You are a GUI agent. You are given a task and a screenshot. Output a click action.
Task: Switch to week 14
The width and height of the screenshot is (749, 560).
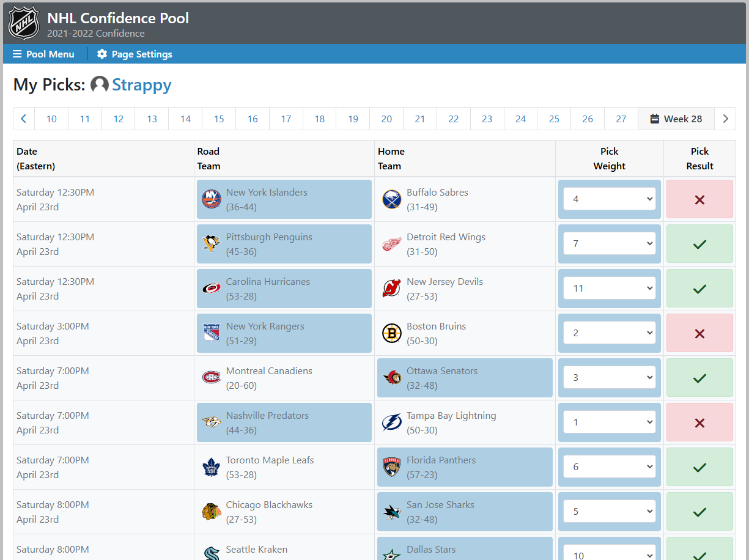tap(185, 119)
